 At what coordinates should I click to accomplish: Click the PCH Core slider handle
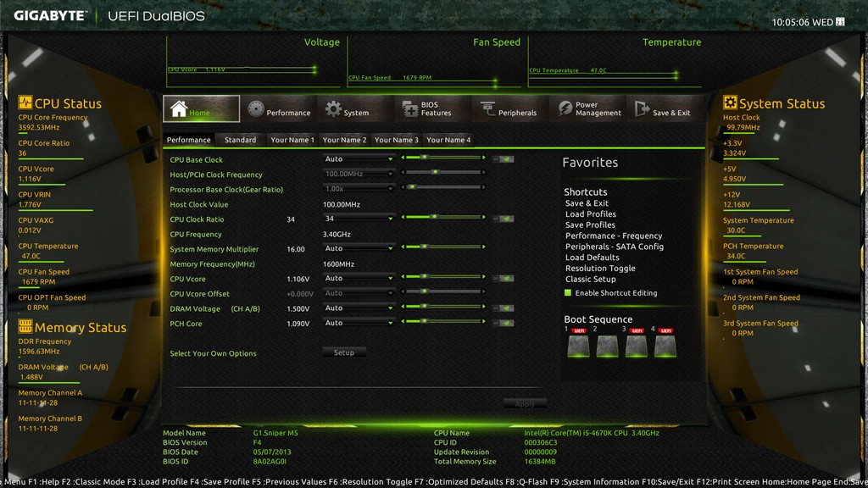pos(425,321)
